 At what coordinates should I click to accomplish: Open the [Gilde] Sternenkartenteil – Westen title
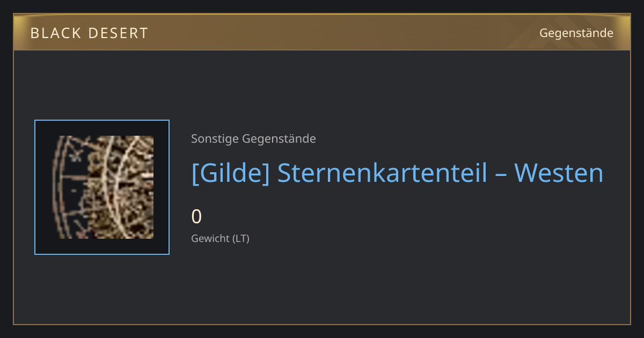click(397, 173)
